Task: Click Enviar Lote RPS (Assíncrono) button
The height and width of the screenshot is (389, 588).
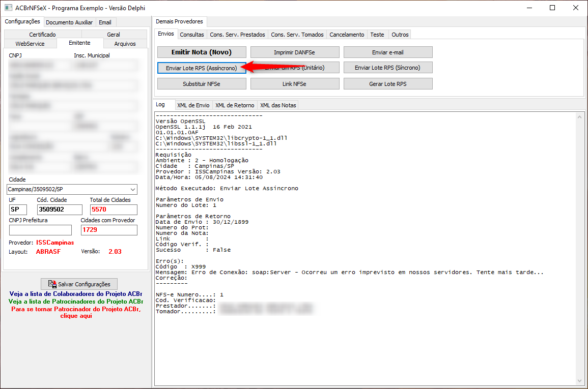Action: click(x=202, y=68)
